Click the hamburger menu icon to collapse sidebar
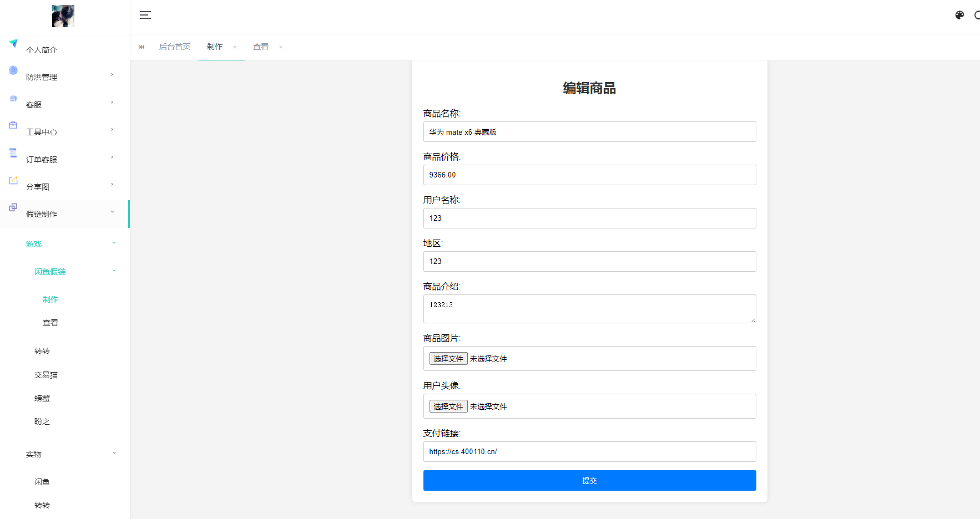This screenshot has height=519, width=980. coord(145,15)
